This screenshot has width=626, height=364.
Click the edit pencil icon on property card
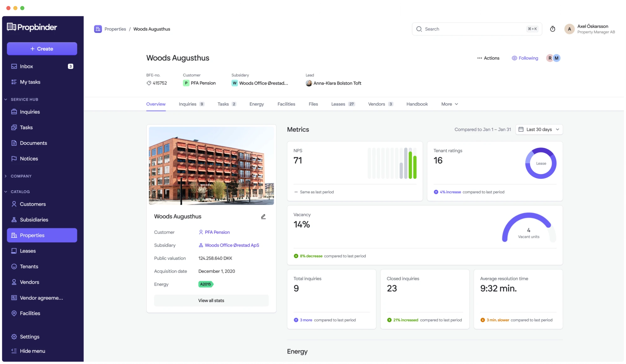pyautogui.click(x=263, y=217)
